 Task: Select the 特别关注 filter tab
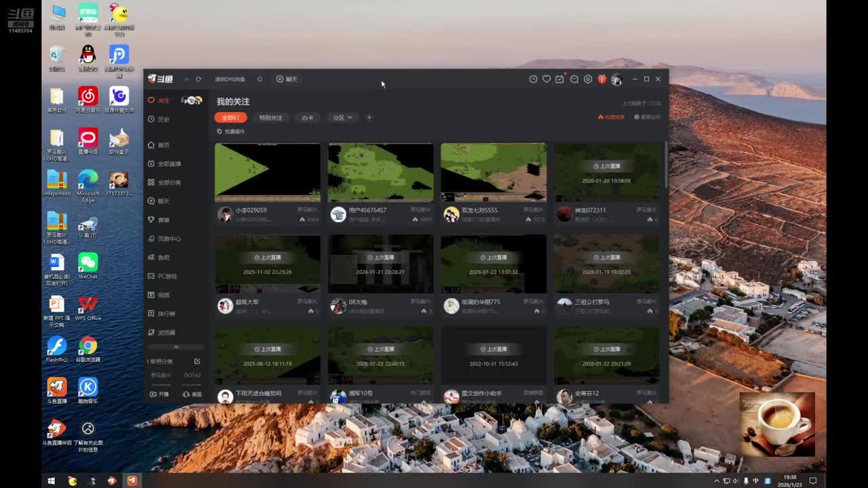pyautogui.click(x=270, y=118)
